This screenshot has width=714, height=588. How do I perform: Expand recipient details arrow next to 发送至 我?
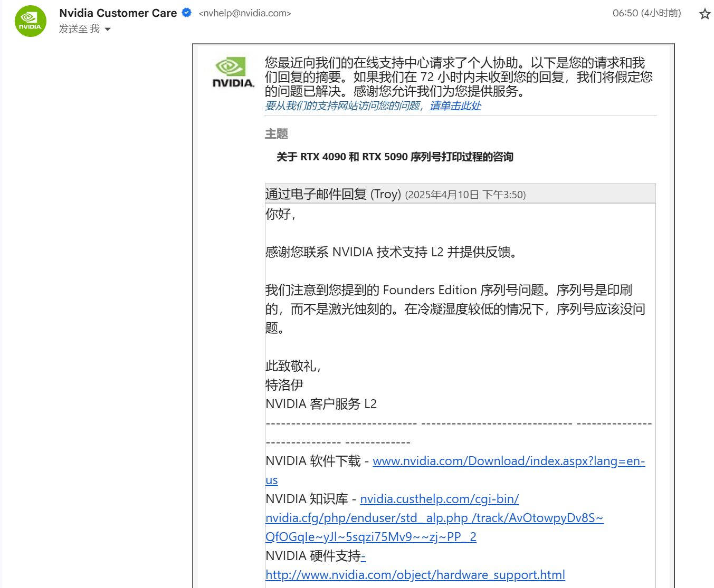pos(108,30)
